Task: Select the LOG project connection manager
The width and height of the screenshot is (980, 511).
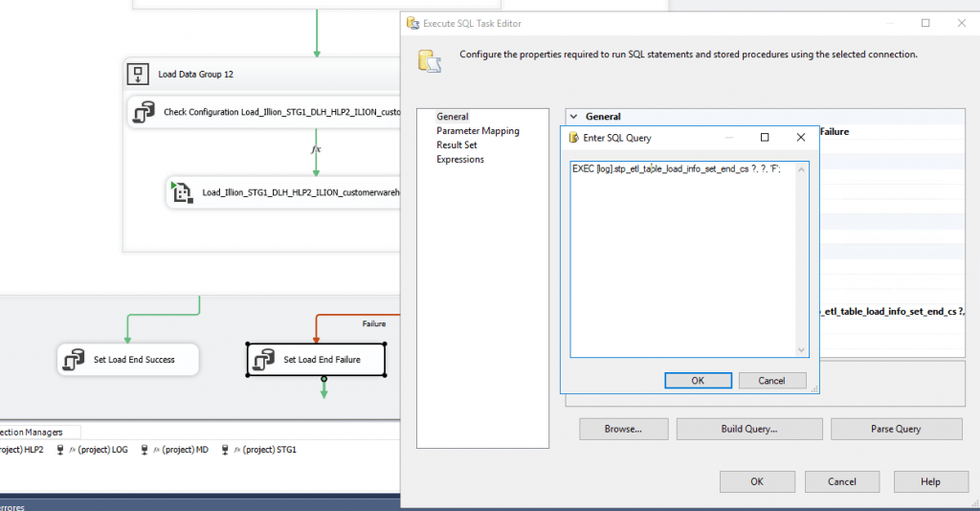Action: pos(94,449)
